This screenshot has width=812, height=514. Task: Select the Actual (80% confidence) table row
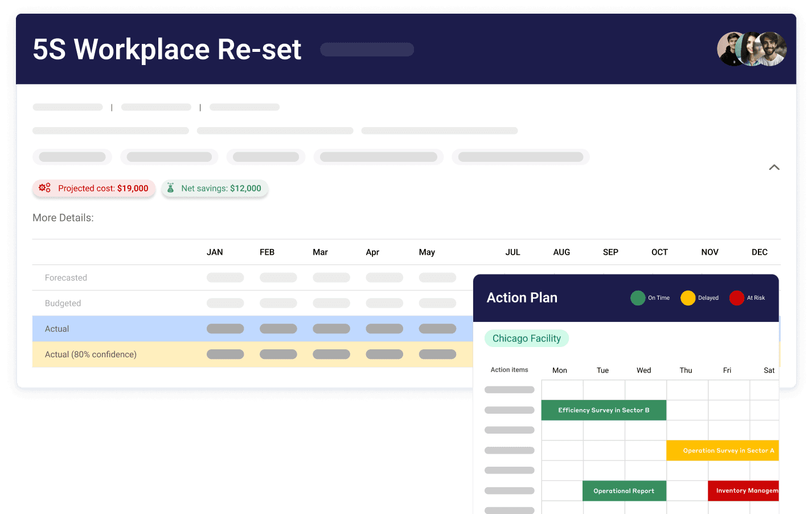click(x=91, y=354)
